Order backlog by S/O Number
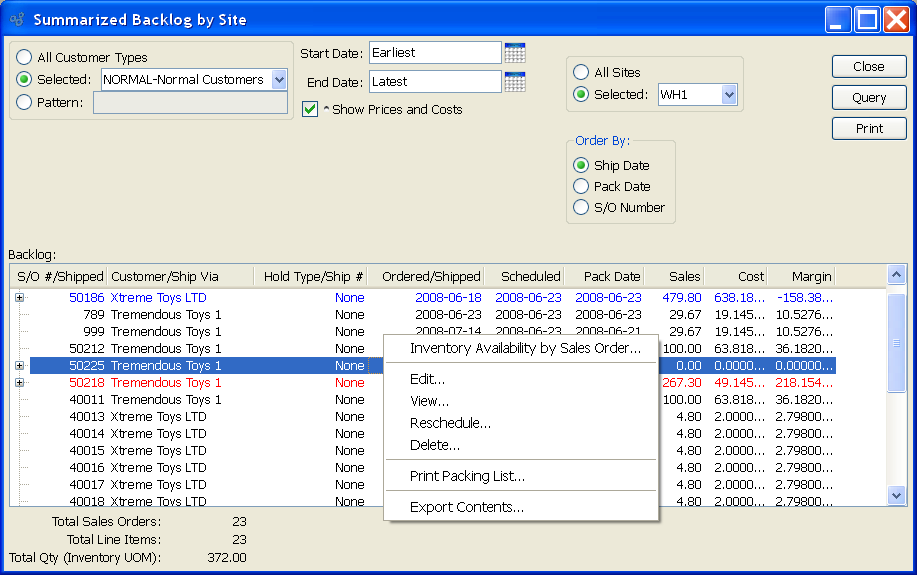 point(581,208)
